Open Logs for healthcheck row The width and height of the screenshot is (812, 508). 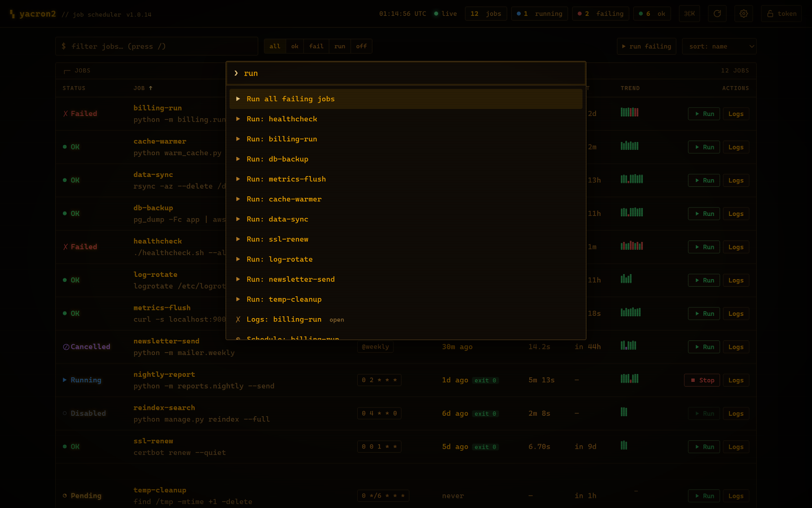click(x=736, y=247)
